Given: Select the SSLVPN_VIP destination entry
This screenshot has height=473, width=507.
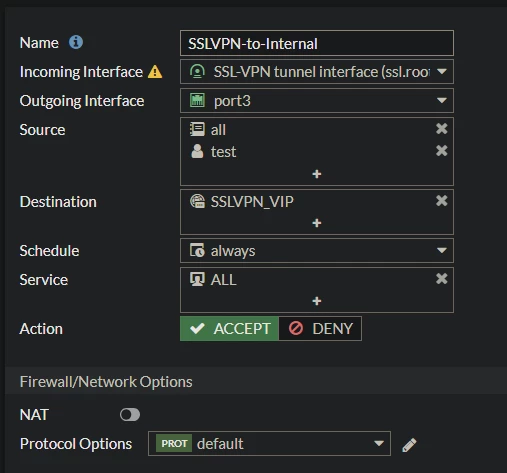Looking at the screenshot, I should pyautogui.click(x=242, y=202).
